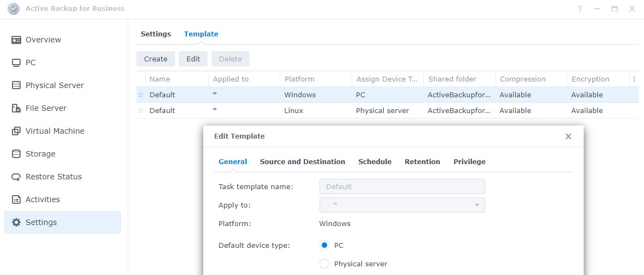Switch to the Template tab
This screenshot has height=275, width=644.
coord(201,34)
